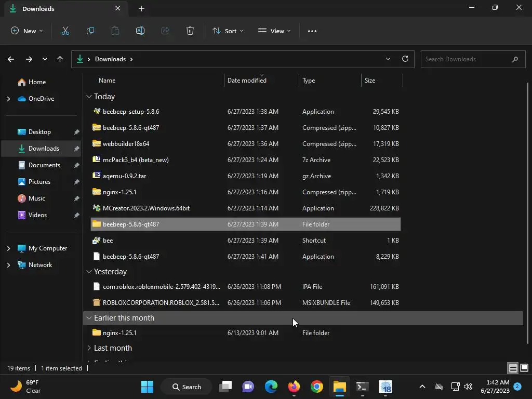This screenshot has height=399, width=532.
Task: Open Task View on taskbar
Action: pos(225,387)
